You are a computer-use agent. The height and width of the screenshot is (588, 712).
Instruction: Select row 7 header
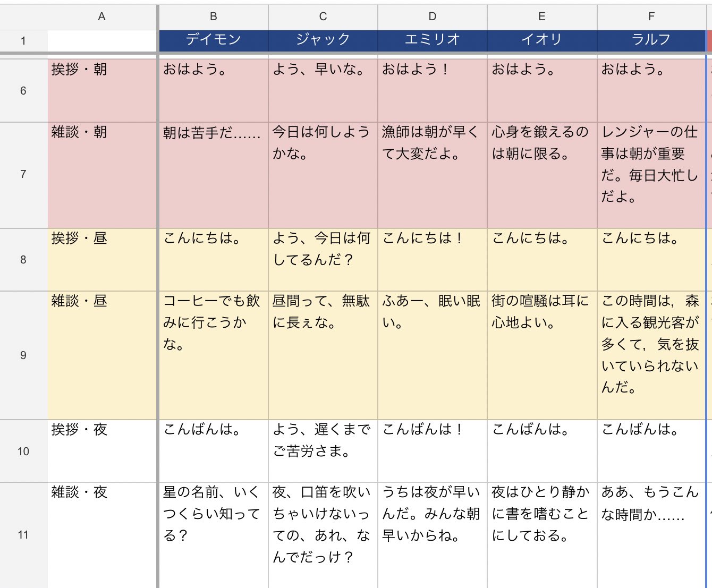[23, 174]
